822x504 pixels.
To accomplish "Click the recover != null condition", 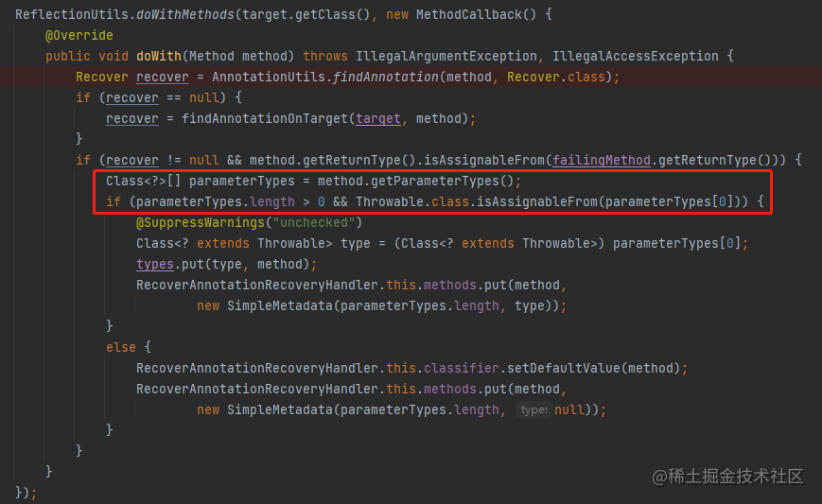I will 162,160.
